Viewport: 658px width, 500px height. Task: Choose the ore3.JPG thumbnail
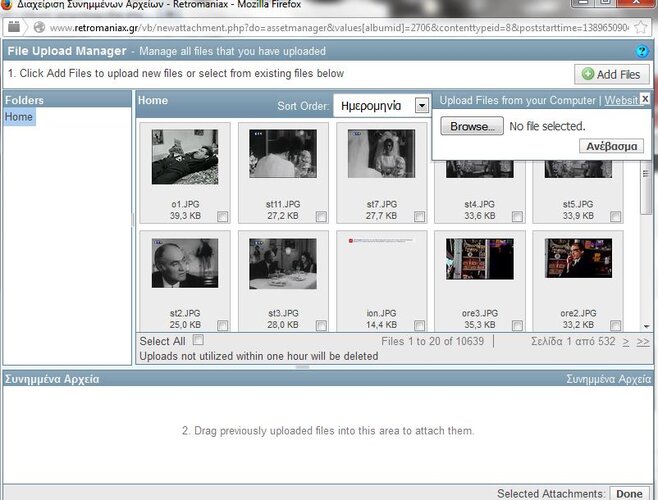click(479, 259)
